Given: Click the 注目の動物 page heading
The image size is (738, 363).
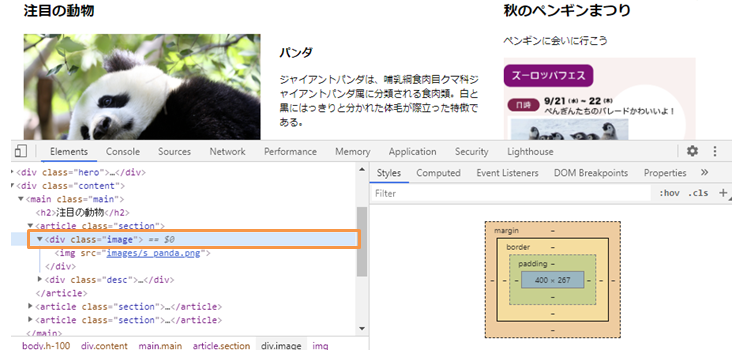Looking at the screenshot, I should click(59, 10).
